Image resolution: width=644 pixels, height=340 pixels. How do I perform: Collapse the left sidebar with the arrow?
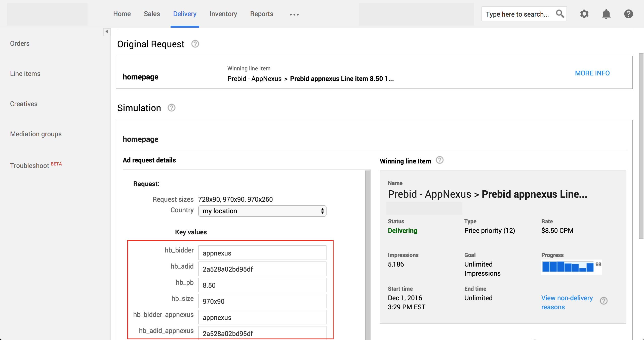click(x=106, y=32)
